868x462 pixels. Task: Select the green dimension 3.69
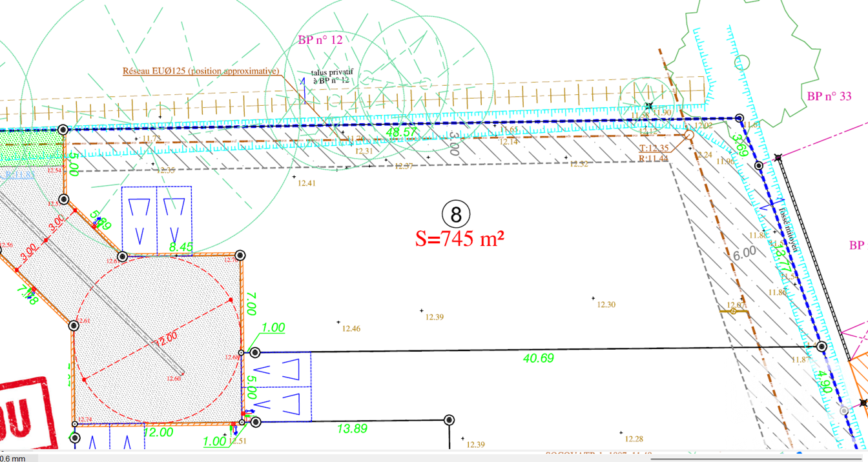tap(740, 145)
